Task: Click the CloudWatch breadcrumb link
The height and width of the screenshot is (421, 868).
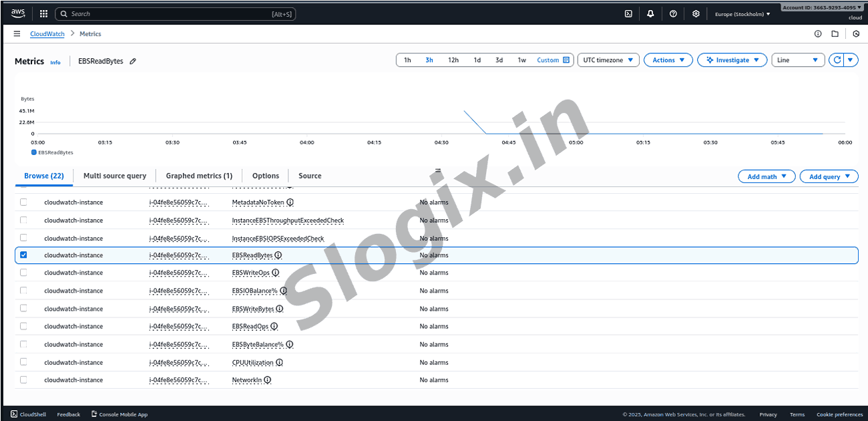Action: 47,33
